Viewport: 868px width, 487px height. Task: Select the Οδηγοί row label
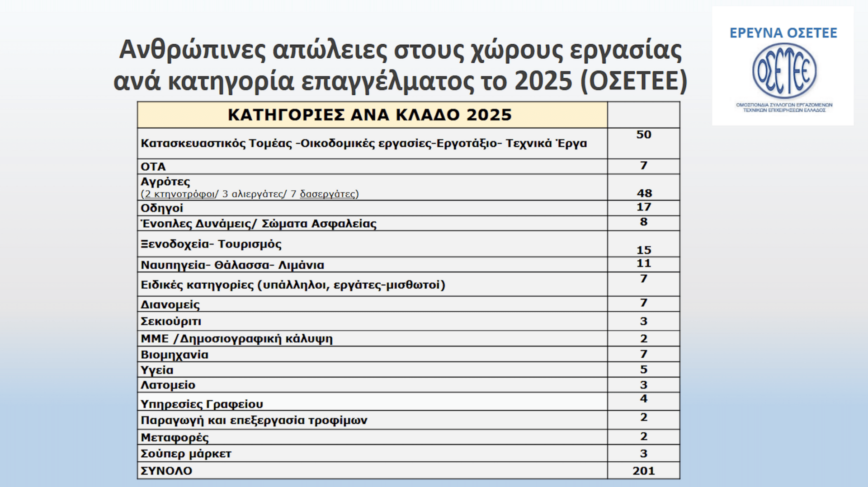162,208
